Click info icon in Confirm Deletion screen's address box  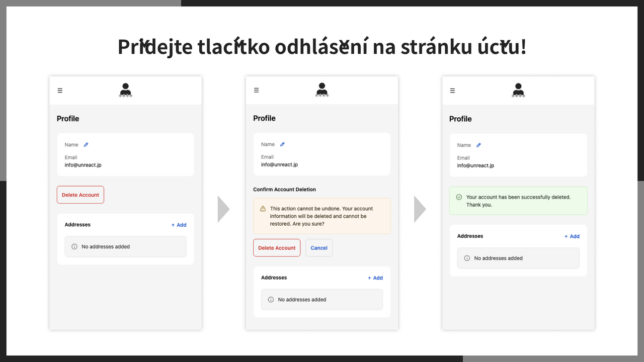pos(271,300)
